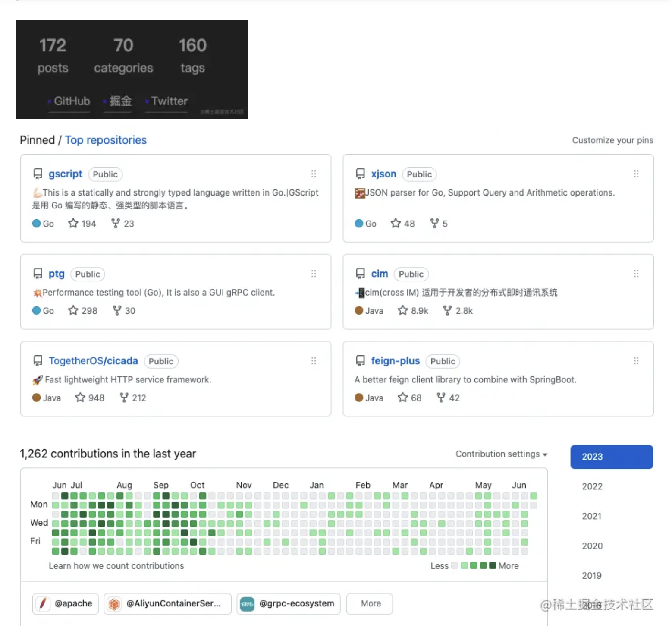Click the 1,262 contributions heading
This screenshot has height=631, width=672.
click(x=108, y=454)
